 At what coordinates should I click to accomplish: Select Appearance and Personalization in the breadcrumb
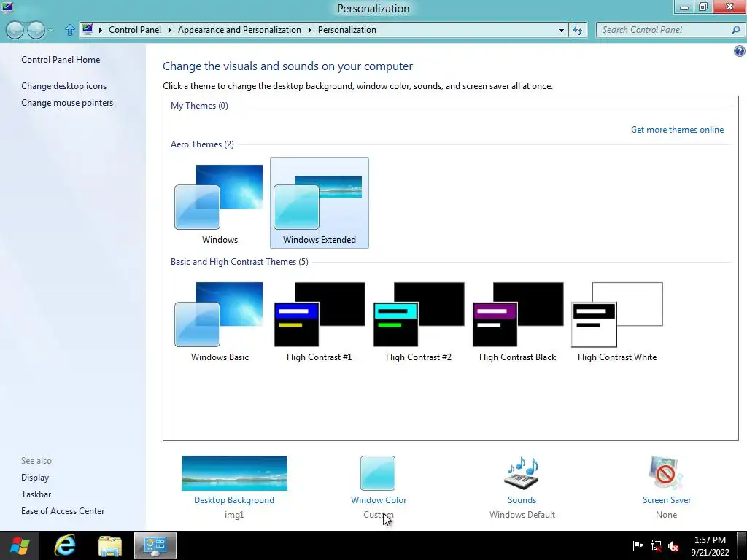pyautogui.click(x=239, y=29)
